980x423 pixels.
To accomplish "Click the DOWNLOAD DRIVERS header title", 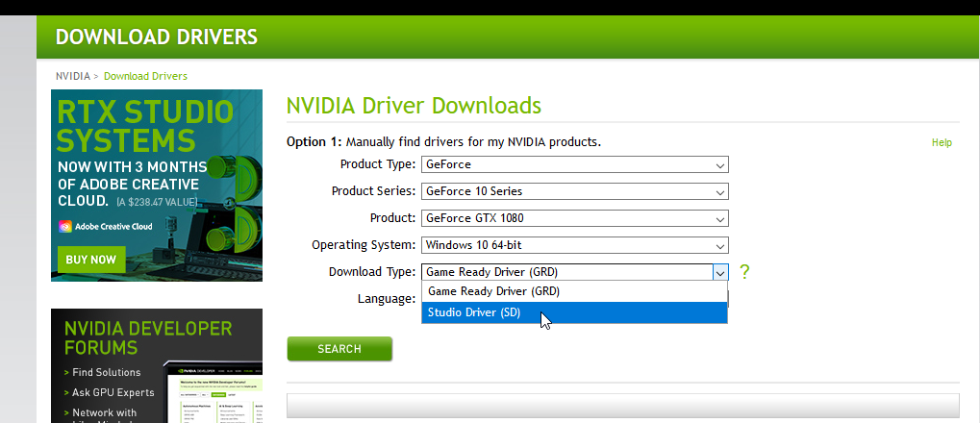I will (x=157, y=37).
